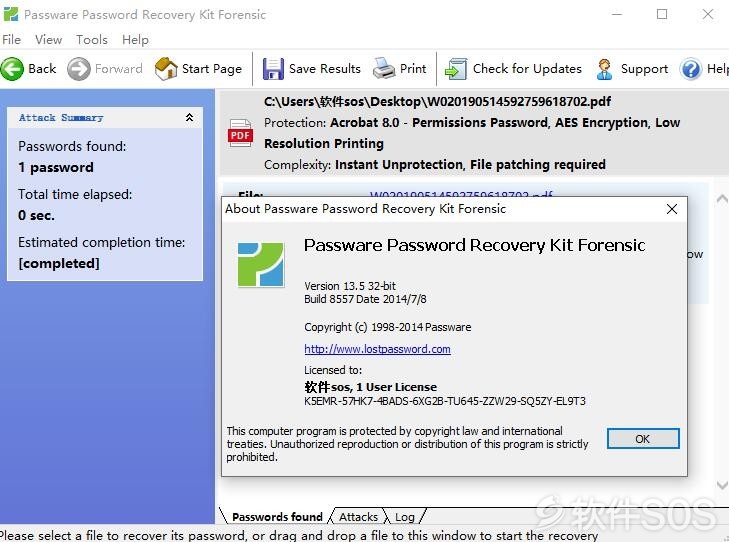
Task: Click the 'Version 13.5 32-bit' text
Action: tap(350, 286)
